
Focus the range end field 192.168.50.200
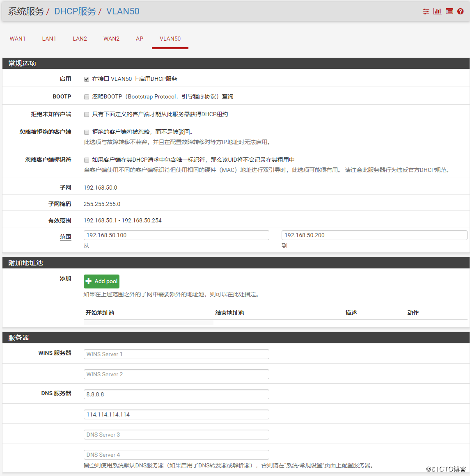point(374,235)
